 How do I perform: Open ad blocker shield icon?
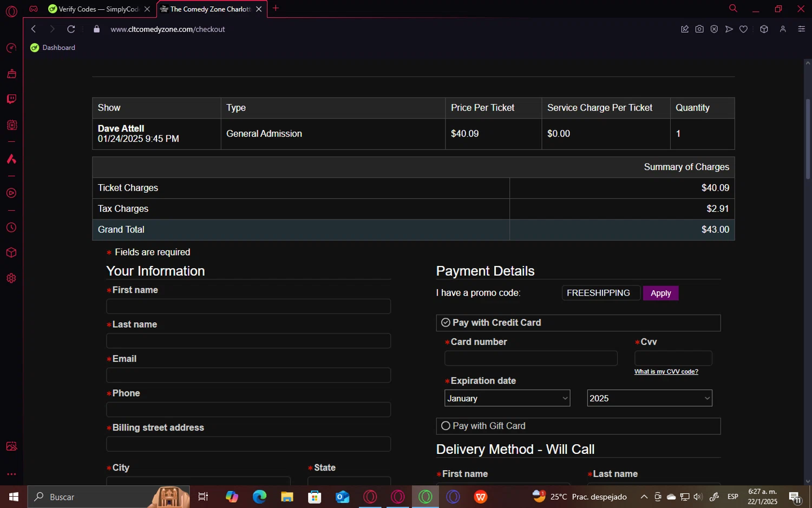(714, 29)
